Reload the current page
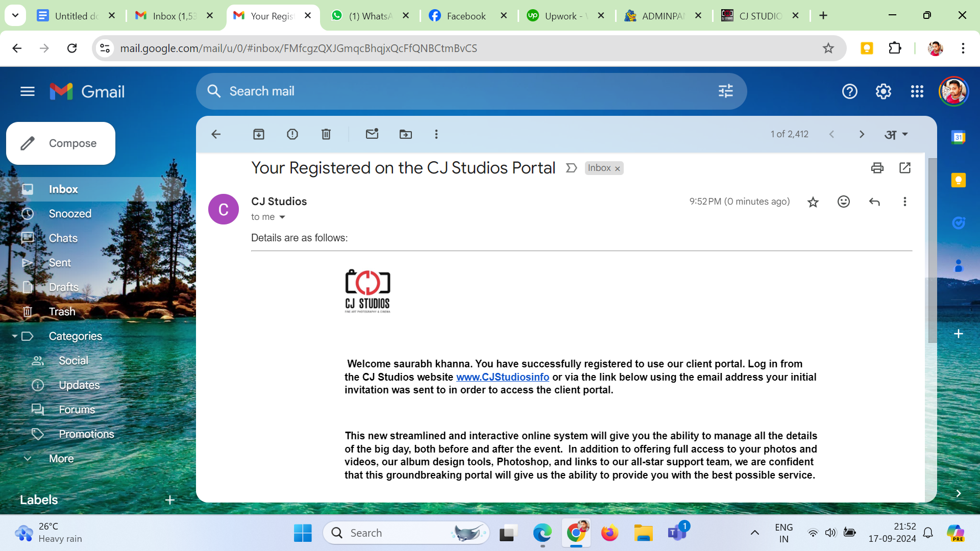The image size is (980, 551). (x=72, y=48)
